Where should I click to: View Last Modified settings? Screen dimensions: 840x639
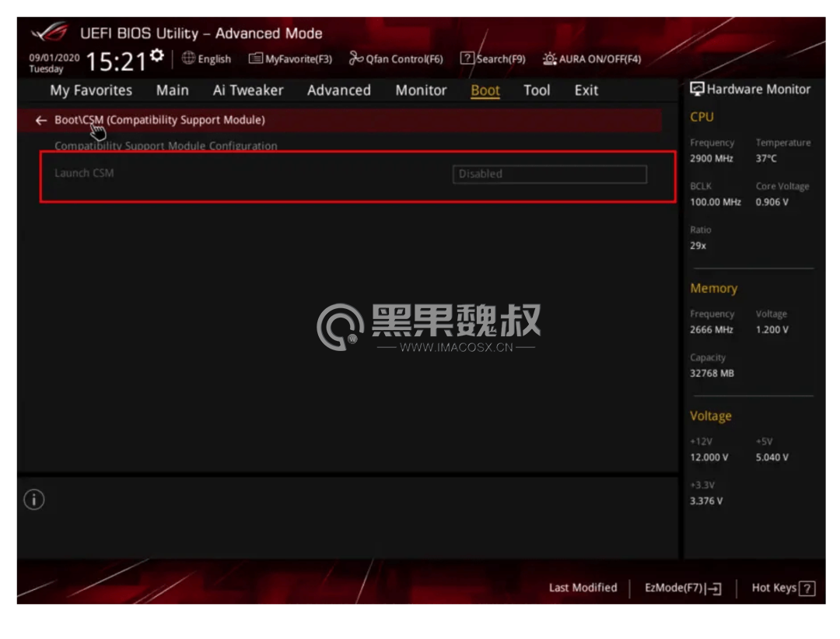583,588
